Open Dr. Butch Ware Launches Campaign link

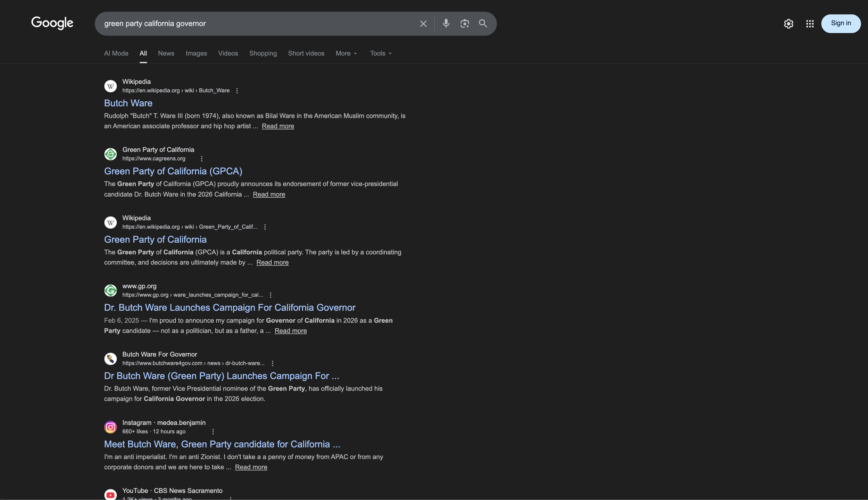coord(229,308)
